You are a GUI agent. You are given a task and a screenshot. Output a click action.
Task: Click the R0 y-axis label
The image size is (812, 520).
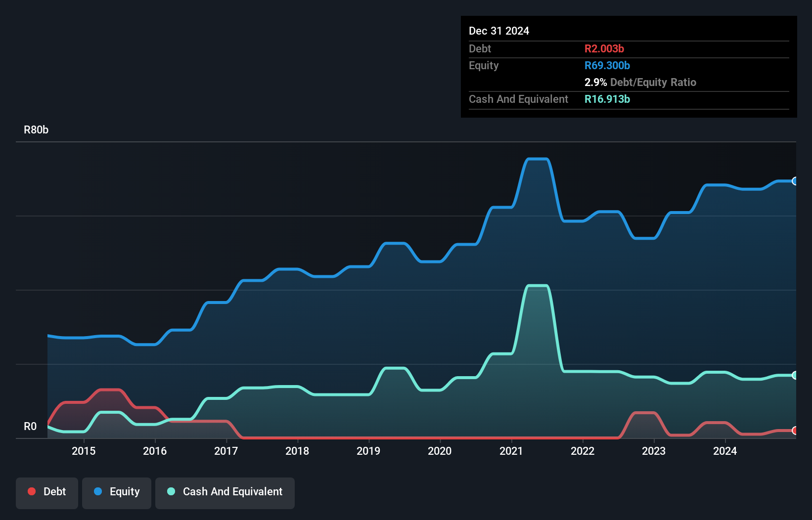[30, 427]
